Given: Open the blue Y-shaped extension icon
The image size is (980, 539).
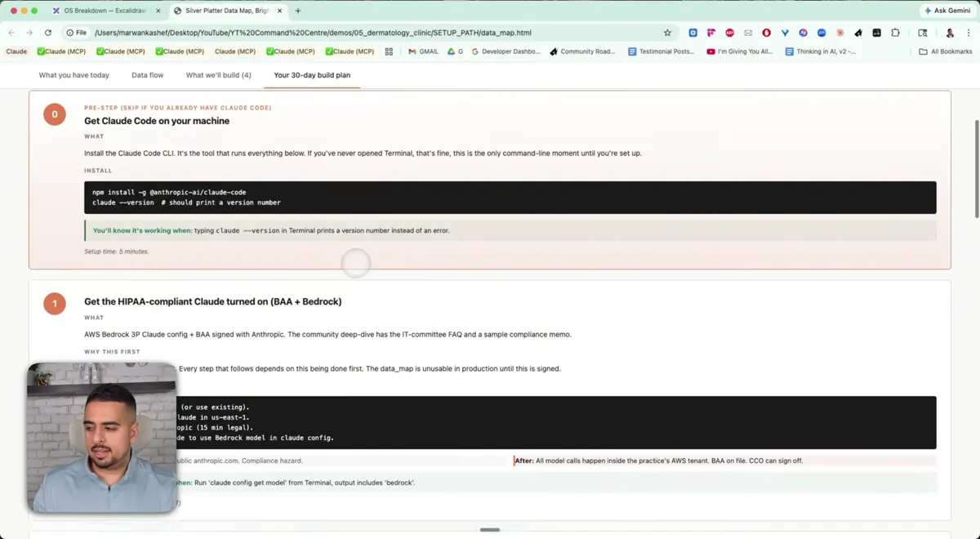Looking at the screenshot, I should coord(785,33).
